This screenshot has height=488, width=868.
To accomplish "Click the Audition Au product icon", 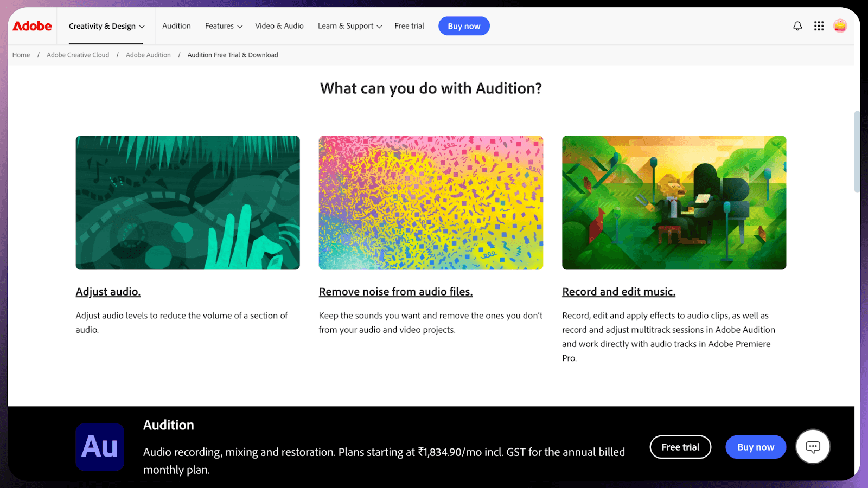I will click(100, 447).
